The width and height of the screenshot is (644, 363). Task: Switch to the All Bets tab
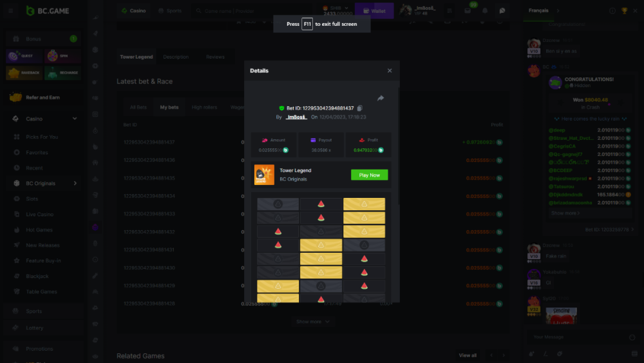[x=138, y=107]
